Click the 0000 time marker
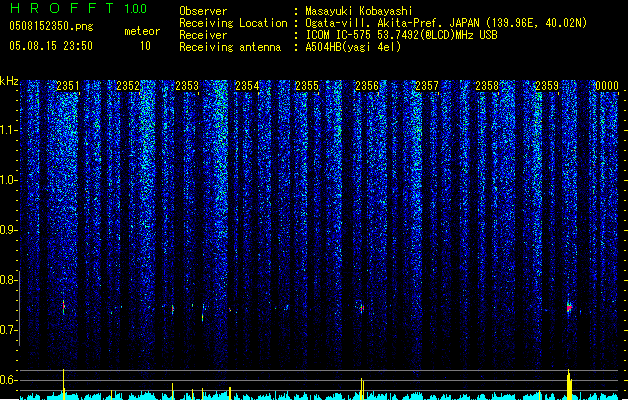The image size is (629, 400). (607, 86)
